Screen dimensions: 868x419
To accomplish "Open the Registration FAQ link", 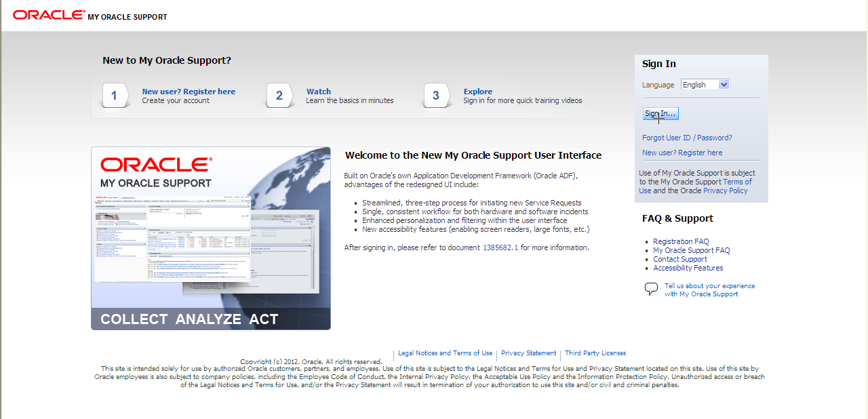I will pyautogui.click(x=681, y=241).
